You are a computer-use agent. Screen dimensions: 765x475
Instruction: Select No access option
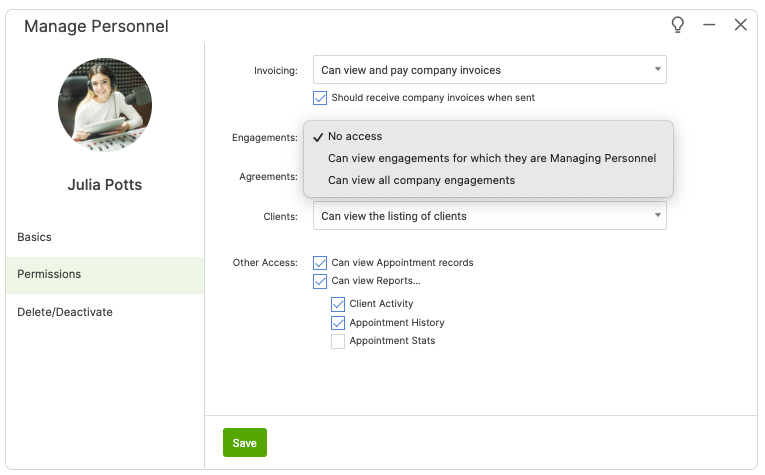[355, 136]
